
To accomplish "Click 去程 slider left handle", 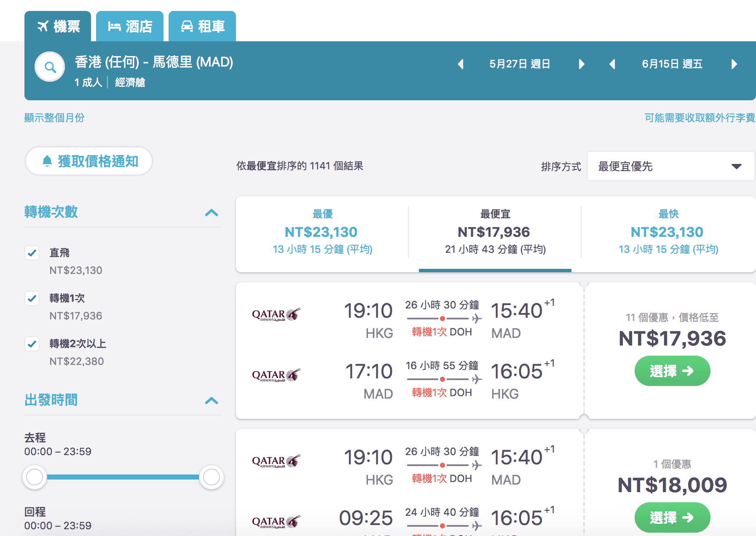I will pyautogui.click(x=35, y=477).
